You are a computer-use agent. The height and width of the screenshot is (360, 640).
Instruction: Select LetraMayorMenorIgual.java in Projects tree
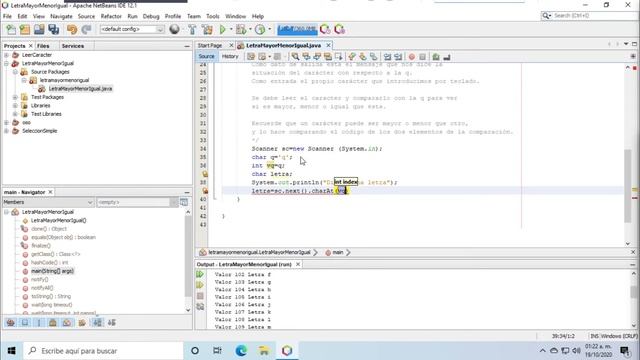(x=80, y=89)
